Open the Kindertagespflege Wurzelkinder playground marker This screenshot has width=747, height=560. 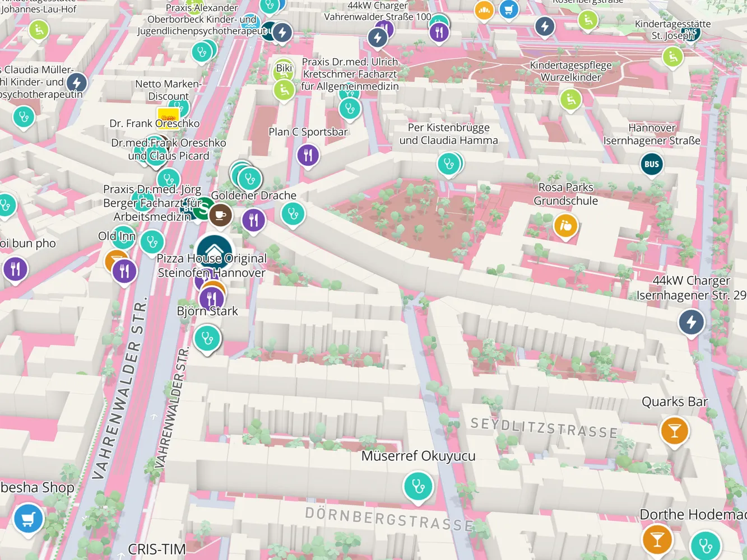pos(570,100)
